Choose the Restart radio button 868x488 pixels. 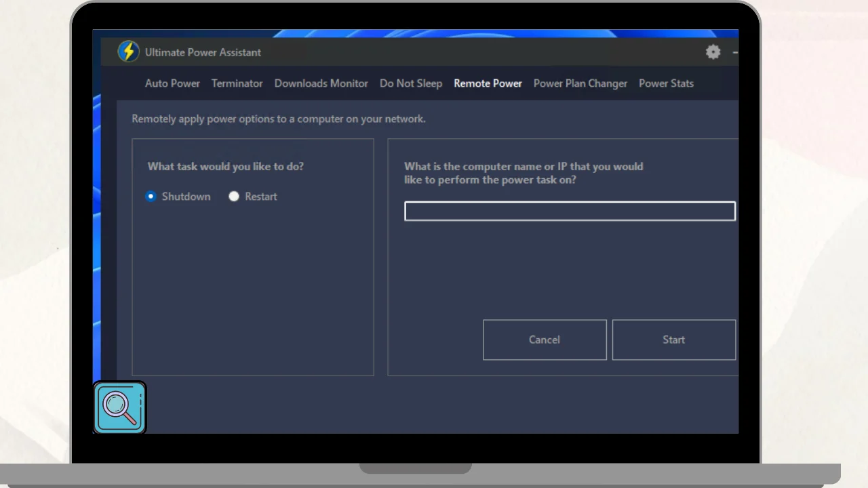[234, 197]
